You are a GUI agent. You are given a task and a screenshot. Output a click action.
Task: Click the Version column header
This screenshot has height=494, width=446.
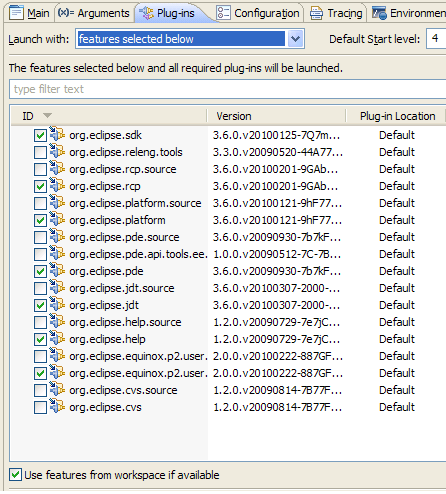tap(276, 116)
